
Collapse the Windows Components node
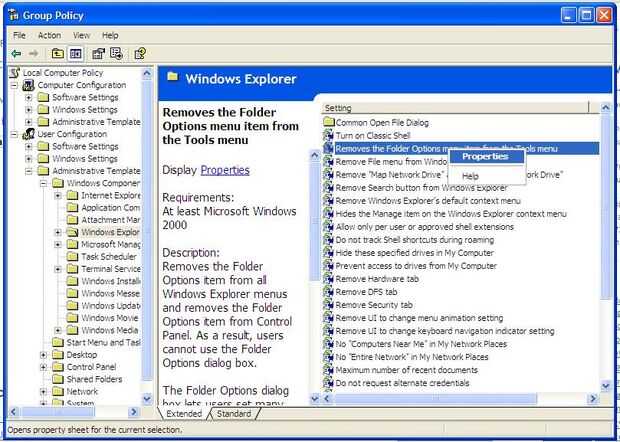click(43, 183)
